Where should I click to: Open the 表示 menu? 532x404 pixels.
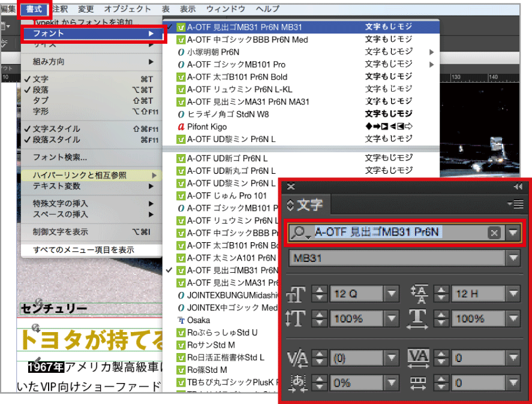point(188,9)
